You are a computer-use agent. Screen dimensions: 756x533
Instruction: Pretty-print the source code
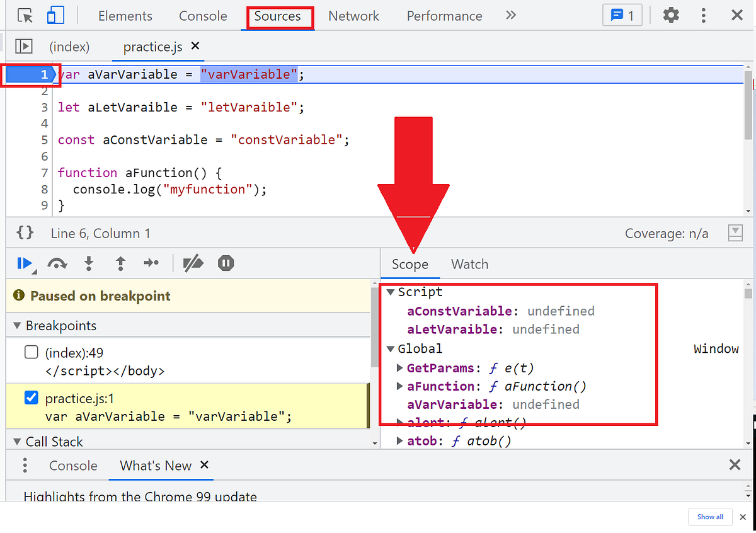(x=24, y=233)
